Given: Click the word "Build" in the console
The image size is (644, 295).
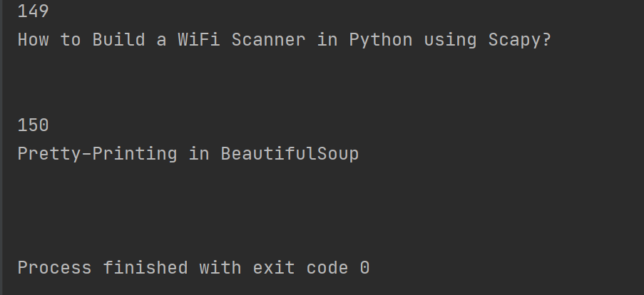Looking at the screenshot, I should pyautogui.click(x=118, y=40).
